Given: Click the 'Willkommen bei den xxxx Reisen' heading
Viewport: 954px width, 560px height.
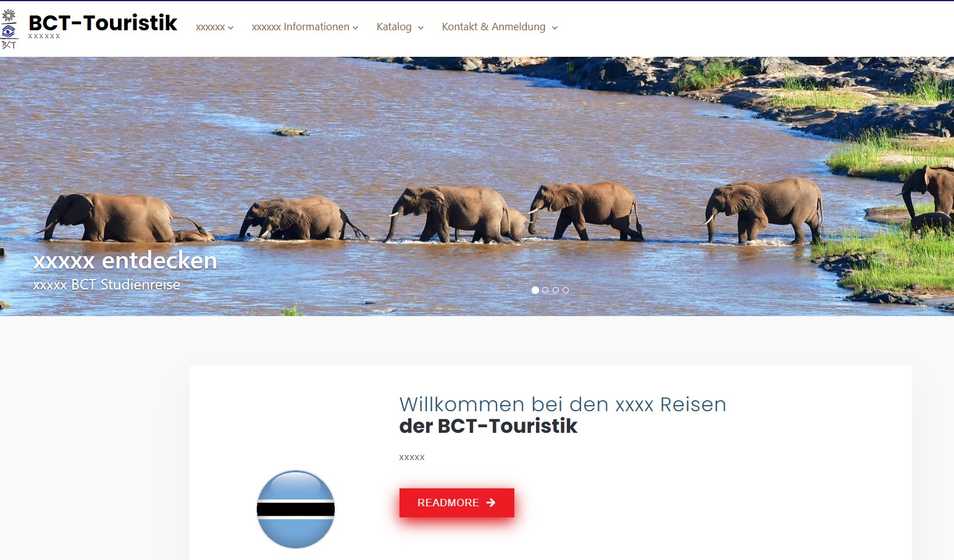Looking at the screenshot, I should click(x=563, y=404).
